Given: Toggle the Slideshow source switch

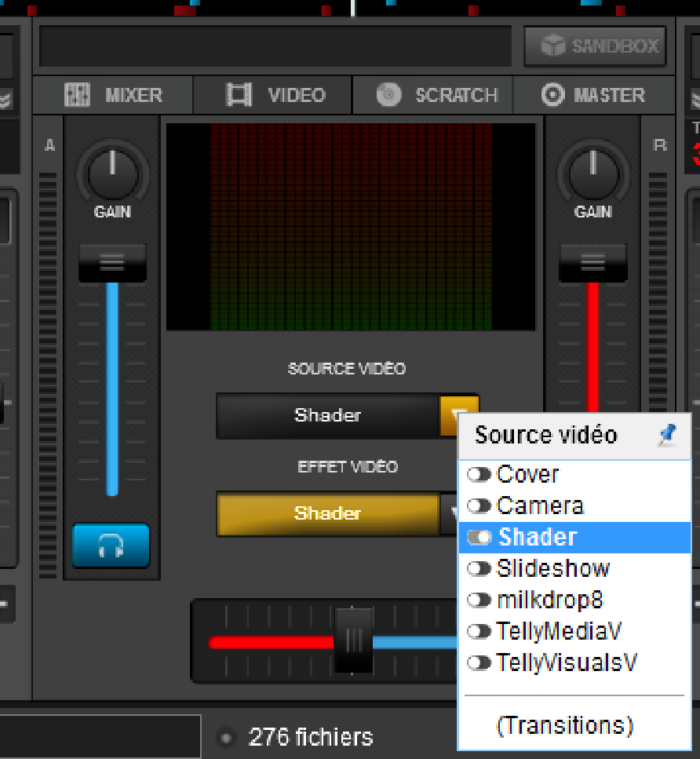Looking at the screenshot, I should [479, 569].
